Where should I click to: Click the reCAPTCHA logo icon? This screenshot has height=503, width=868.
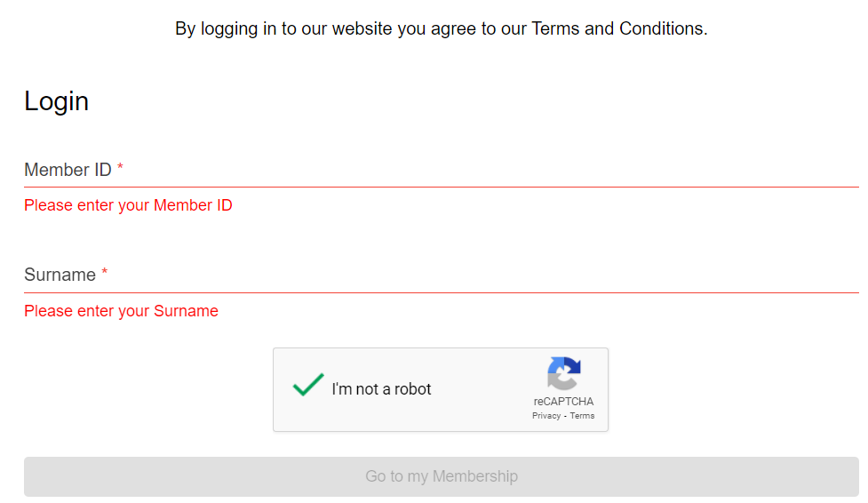click(x=564, y=373)
